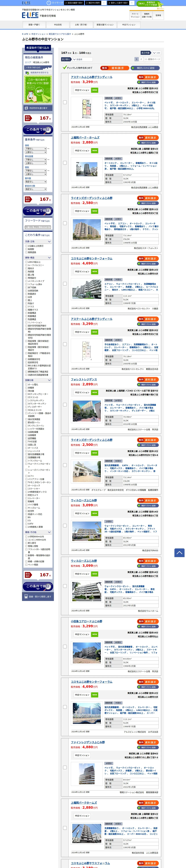Open the フォレストレジデンス building photo
The image size is (186, 868).
[x=87, y=411]
